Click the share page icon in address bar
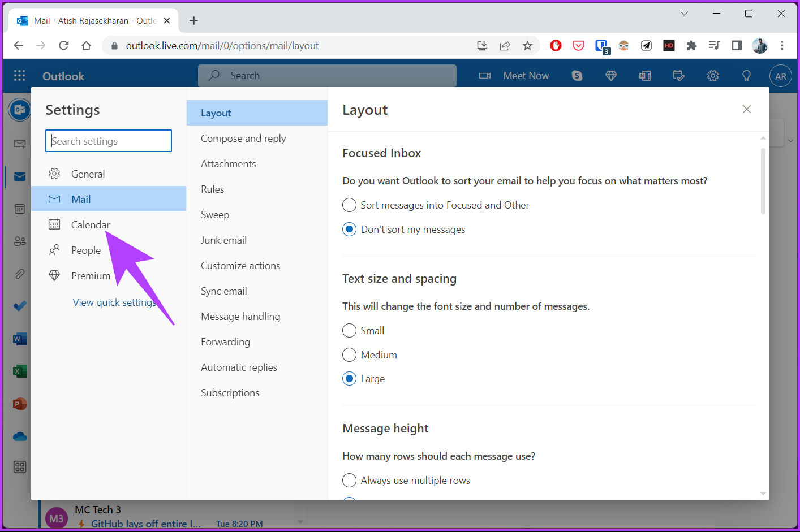This screenshot has width=800, height=532. click(505, 46)
